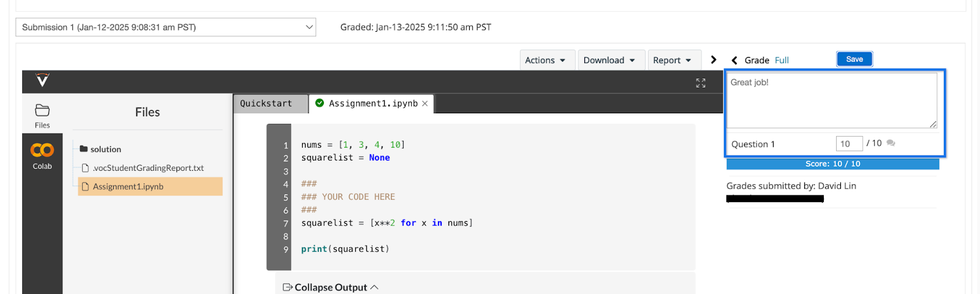Image resolution: width=980 pixels, height=294 pixels.
Task: Click the Grade panel label
Action: point(757,60)
